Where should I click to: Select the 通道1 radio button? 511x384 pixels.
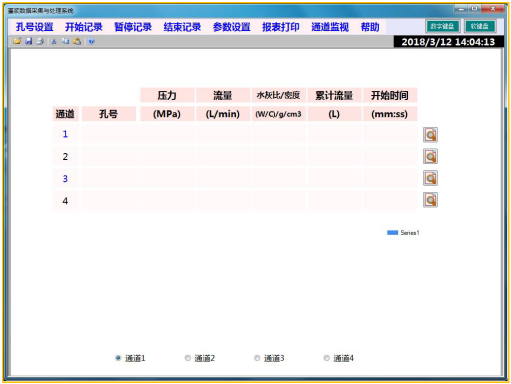[x=118, y=358]
